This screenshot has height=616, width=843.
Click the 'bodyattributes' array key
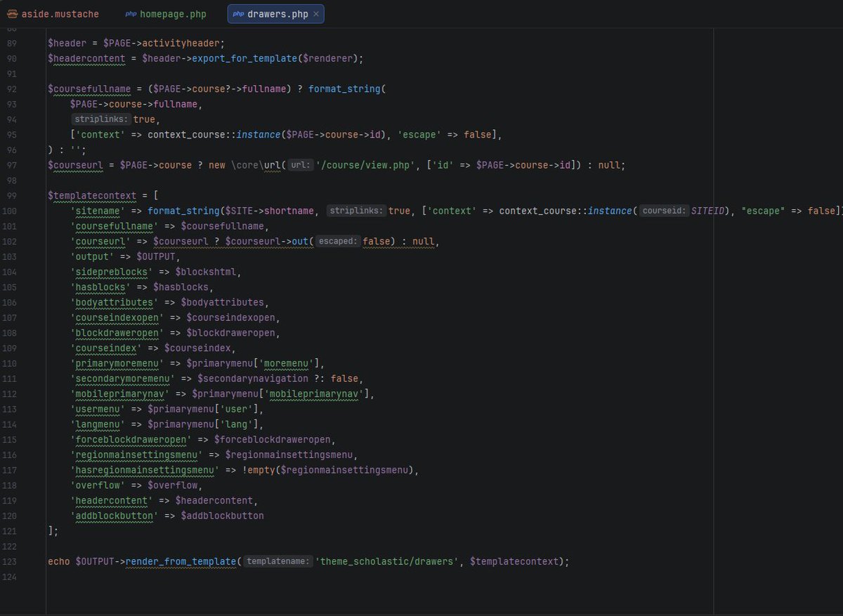coord(115,302)
